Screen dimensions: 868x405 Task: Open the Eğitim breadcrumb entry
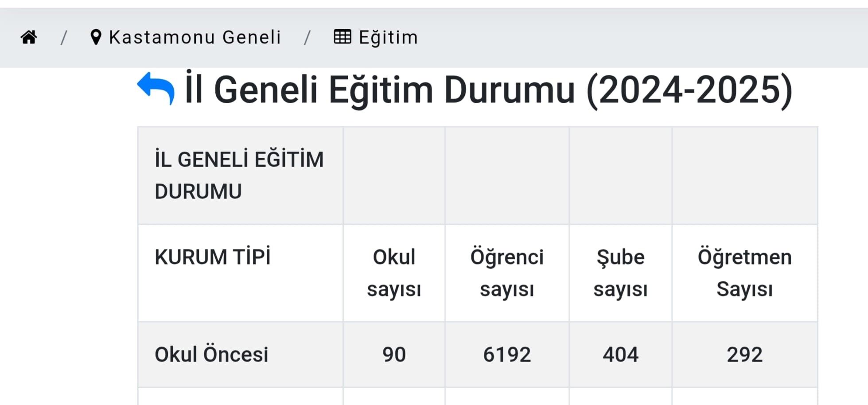388,37
